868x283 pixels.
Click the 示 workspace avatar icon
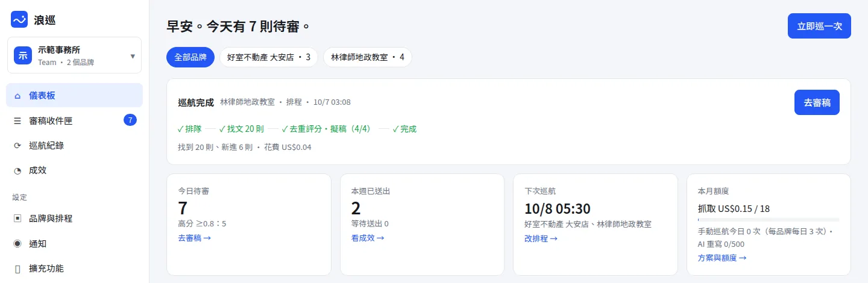pos(23,55)
